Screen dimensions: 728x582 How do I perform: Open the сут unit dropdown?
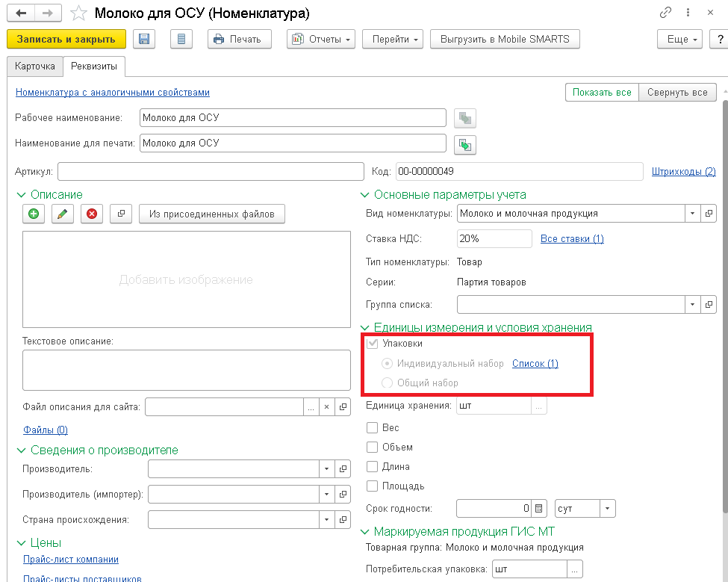coord(607,508)
